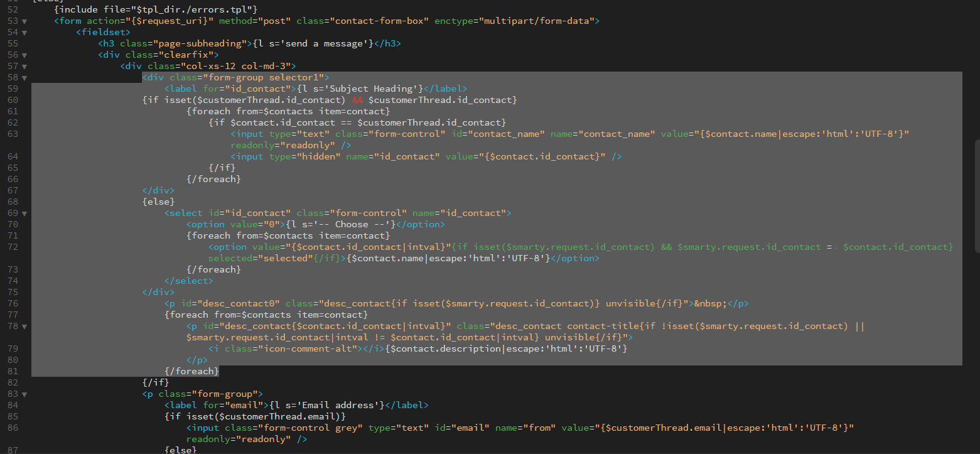
Task: Select line number 60 in the gutter
Action: 13,100
